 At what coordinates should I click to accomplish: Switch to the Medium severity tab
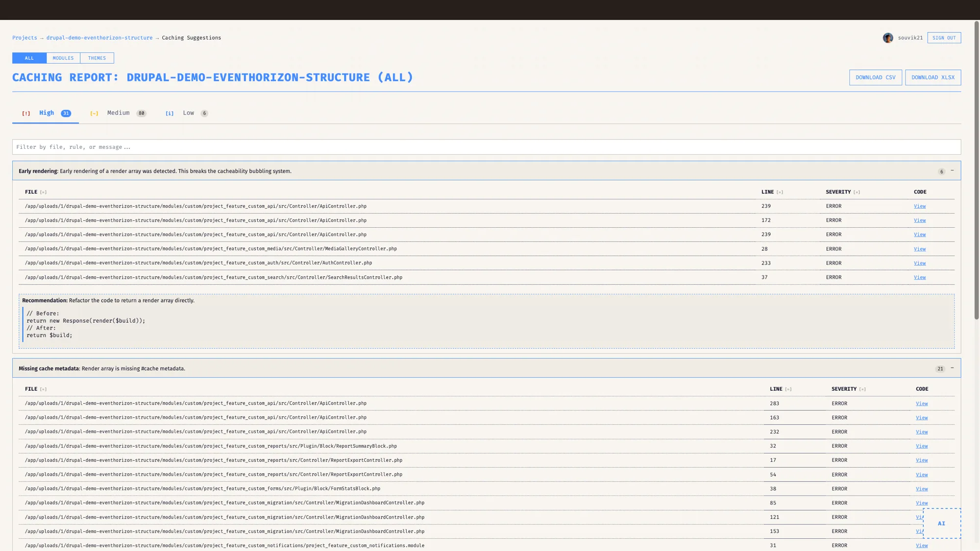click(118, 113)
